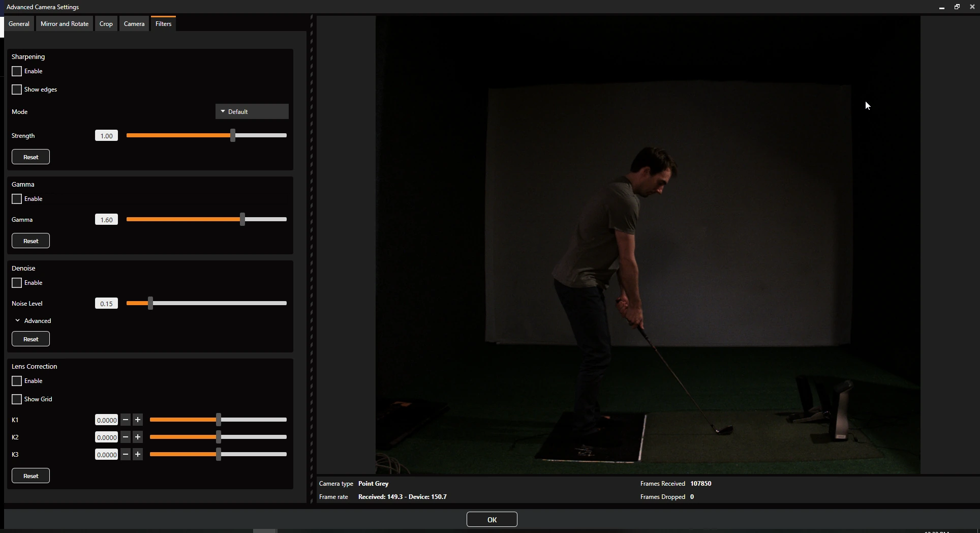Viewport: 980px width, 533px height.
Task: Click the Noise Level slider handle
Action: coord(150,304)
